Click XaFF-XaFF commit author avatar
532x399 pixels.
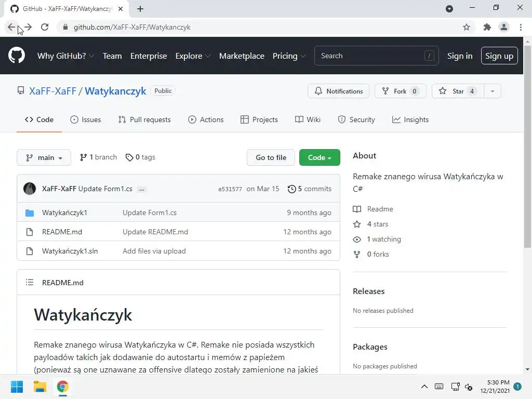[30, 189]
